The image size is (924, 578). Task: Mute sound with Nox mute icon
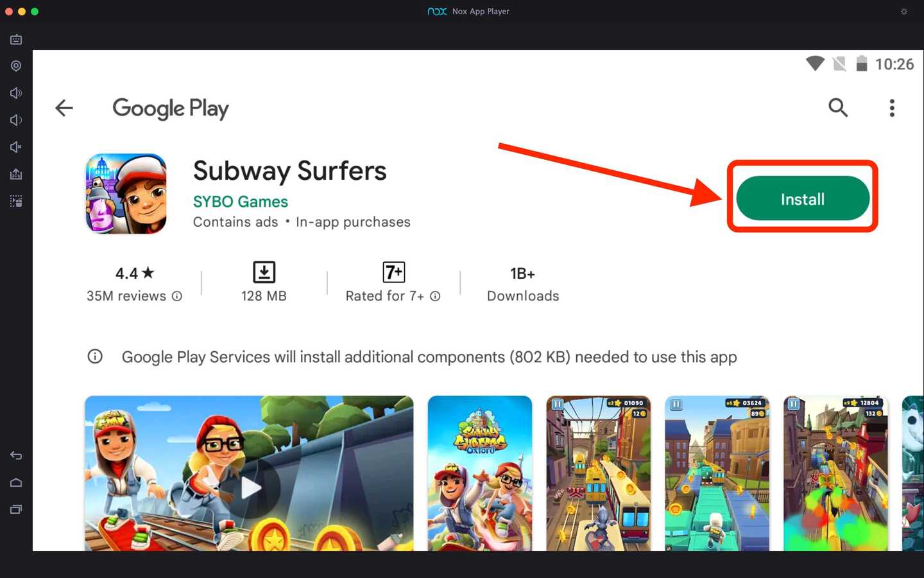(16, 147)
